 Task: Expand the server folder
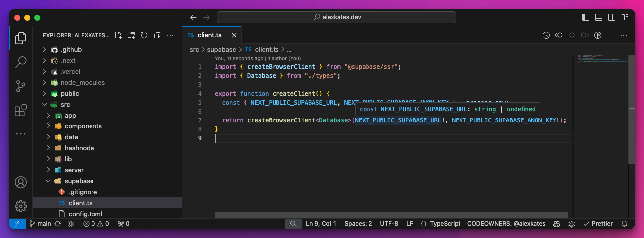pos(107,170)
